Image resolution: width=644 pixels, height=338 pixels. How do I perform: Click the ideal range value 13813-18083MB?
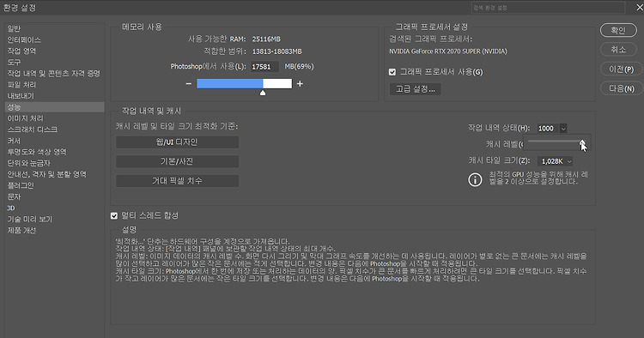coord(276,51)
